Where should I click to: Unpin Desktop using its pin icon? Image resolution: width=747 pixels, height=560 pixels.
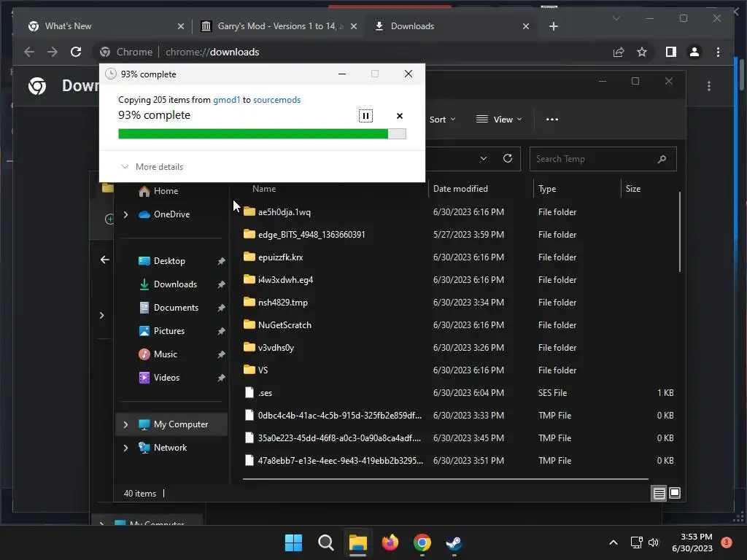coord(221,261)
